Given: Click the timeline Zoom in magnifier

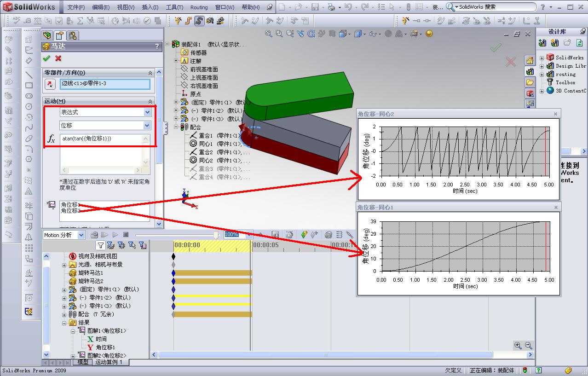Looking at the screenshot, I should 518,345.
